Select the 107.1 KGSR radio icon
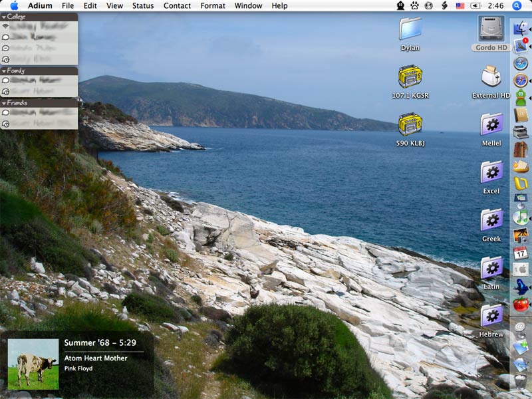532x399 pixels. coord(410,76)
